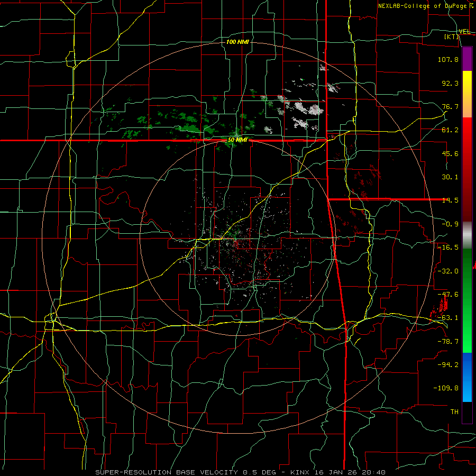Click the TH legend label
This screenshot has width=476, height=476.
454,412
